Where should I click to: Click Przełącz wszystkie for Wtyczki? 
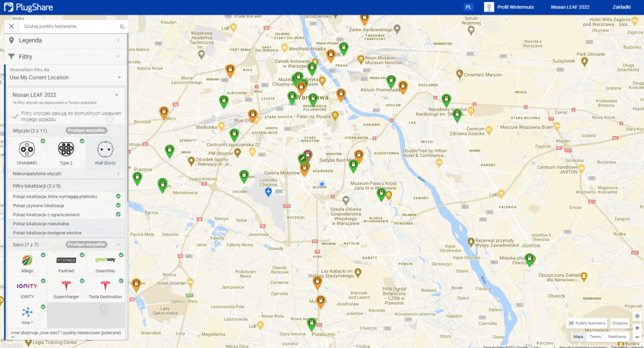86,131
